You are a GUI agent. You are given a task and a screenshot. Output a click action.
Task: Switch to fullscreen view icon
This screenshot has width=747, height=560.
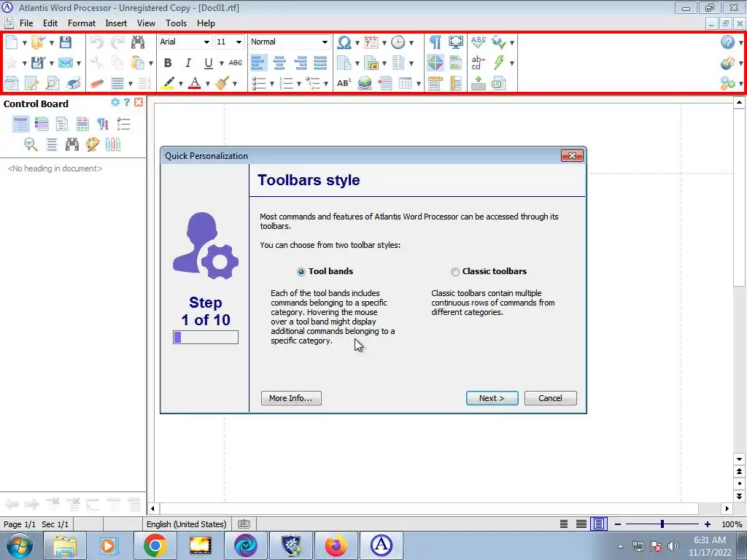pyautogui.click(x=456, y=42)
